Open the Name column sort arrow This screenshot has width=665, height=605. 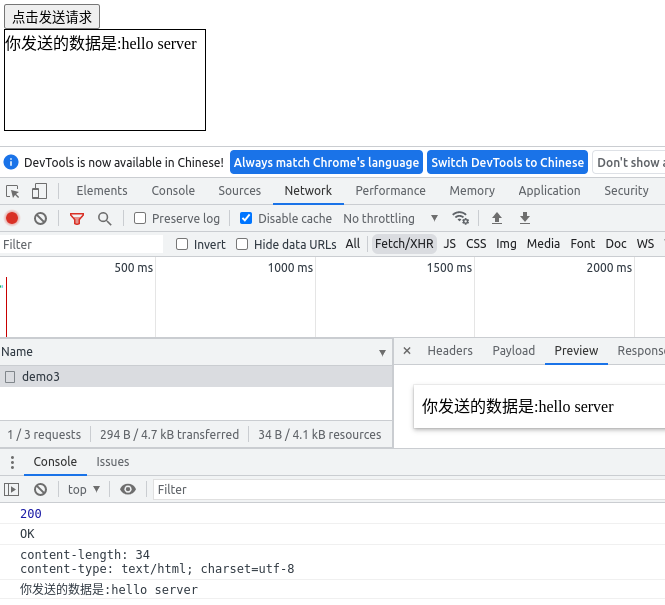(x=382, y=353)
